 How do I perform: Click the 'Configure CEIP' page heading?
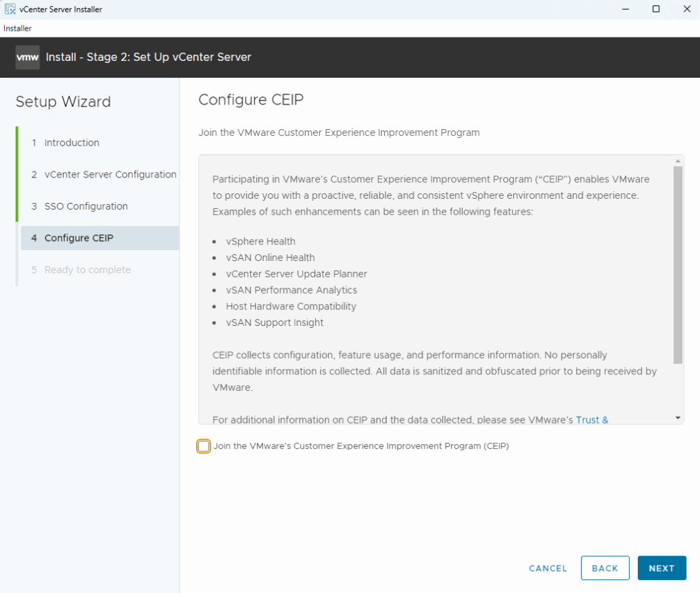click(251, 100)
